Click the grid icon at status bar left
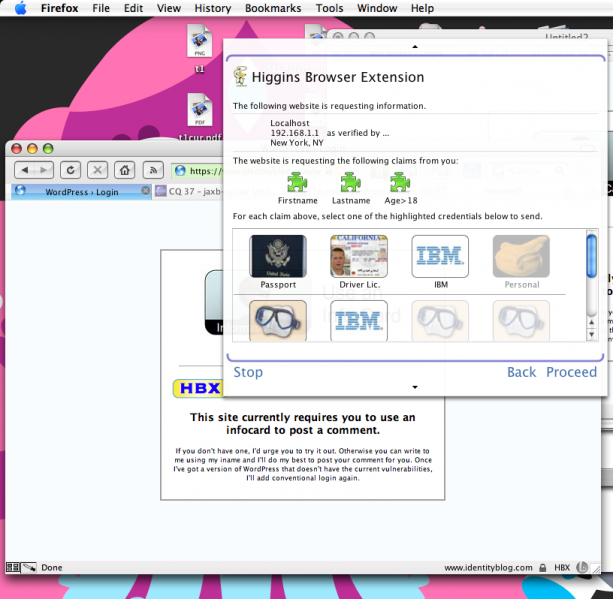The image size is (613, 599). coord(13,567)
